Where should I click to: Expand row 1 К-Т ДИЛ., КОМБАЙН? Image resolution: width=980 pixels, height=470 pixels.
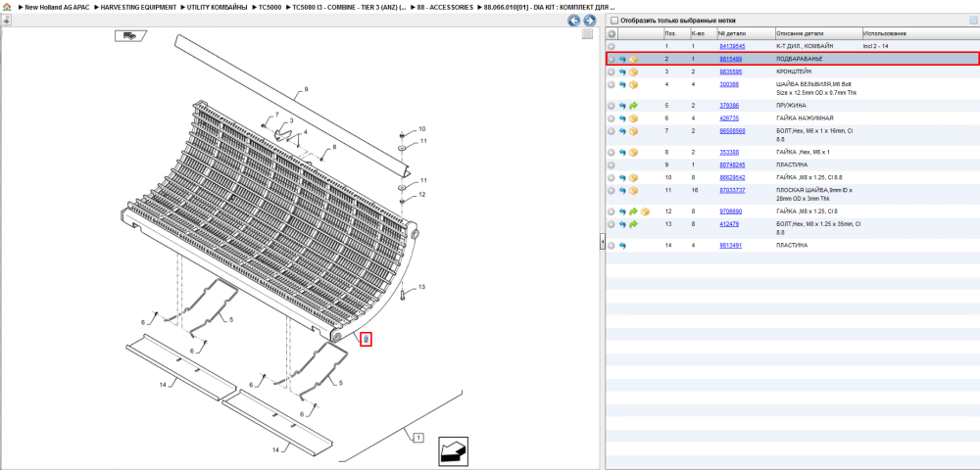pyautogui.click(x=612, y=46)
